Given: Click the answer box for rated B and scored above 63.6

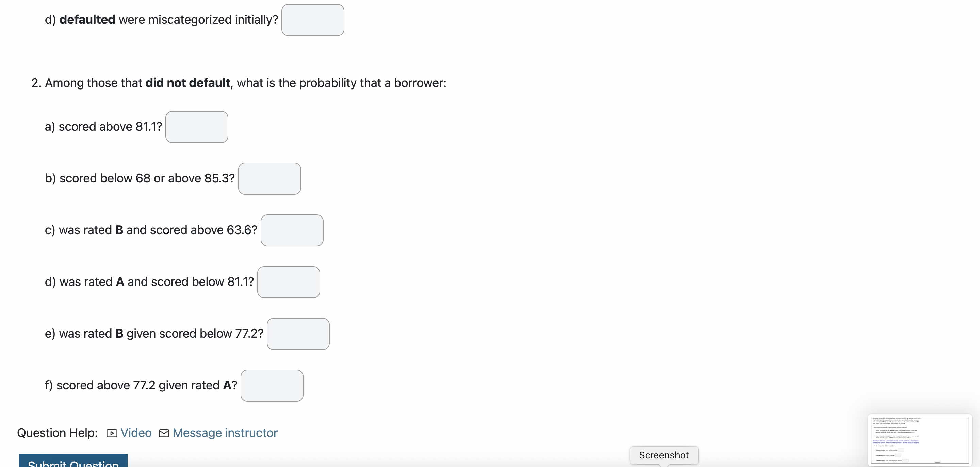Looking at the screenshot, I should point(292,230).
